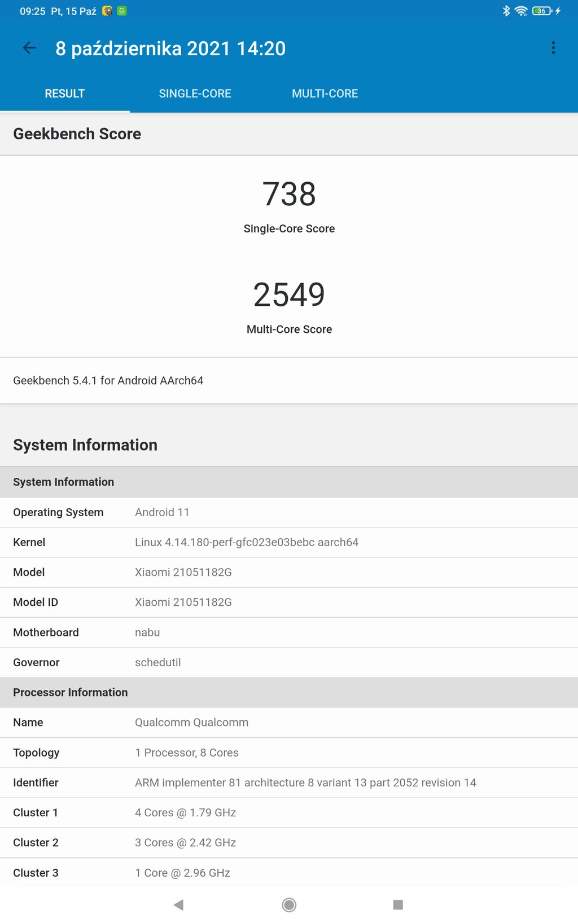
Task: Tap the 'Governor' row label
Action: 36,662
